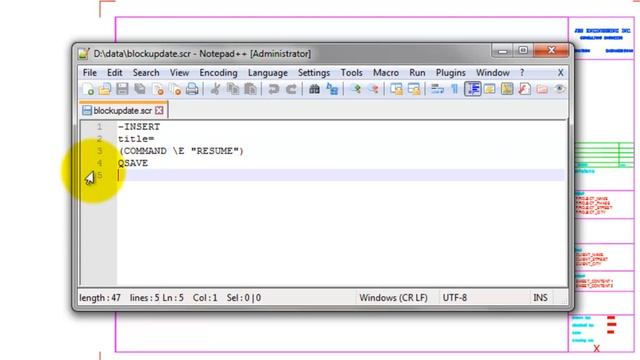Open the Settings menu

tap(313, 73)
